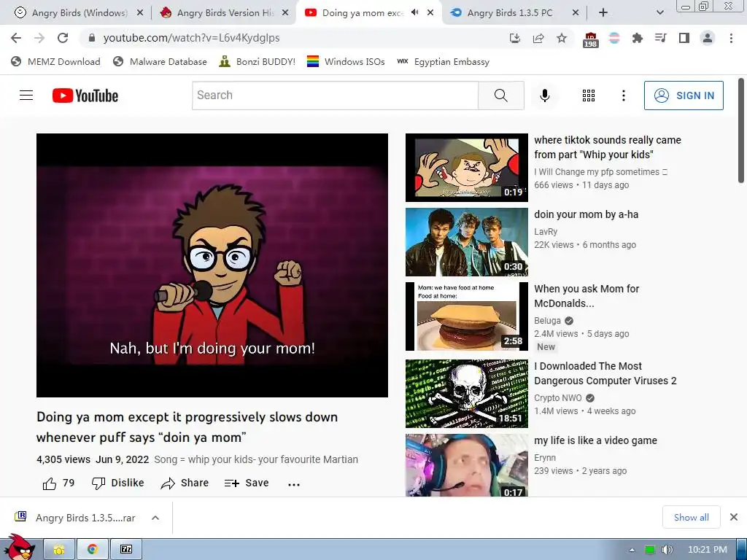747x560 pixels.
Task: Open the Chrome three-dot menu
Action: tap(731, 38)
